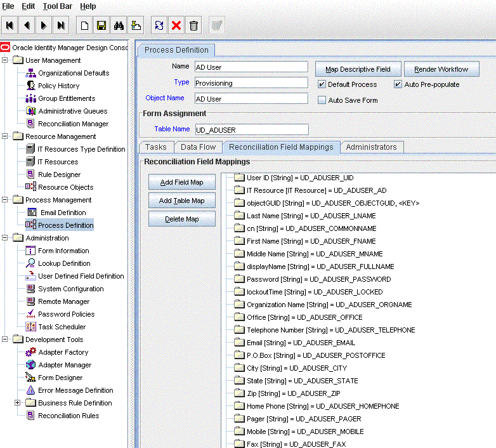Open Policy History tree node
The height and width of the screenshot is (448, 496).
pos(58,86)
